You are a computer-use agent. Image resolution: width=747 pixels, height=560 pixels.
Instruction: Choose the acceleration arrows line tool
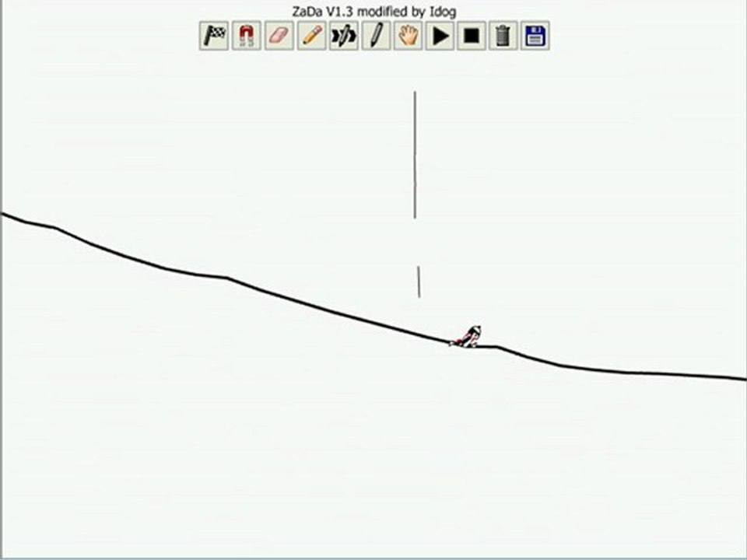pos(343,36)
